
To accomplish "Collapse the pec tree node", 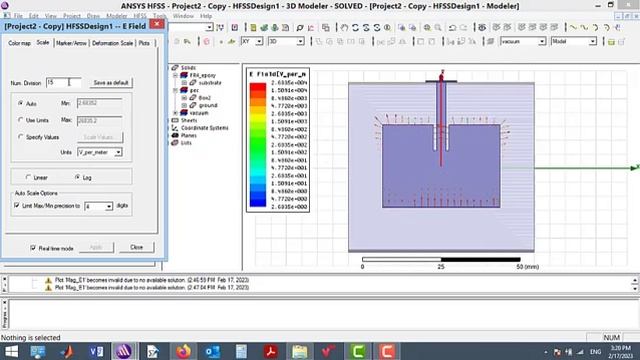I will tap(176, 90).
